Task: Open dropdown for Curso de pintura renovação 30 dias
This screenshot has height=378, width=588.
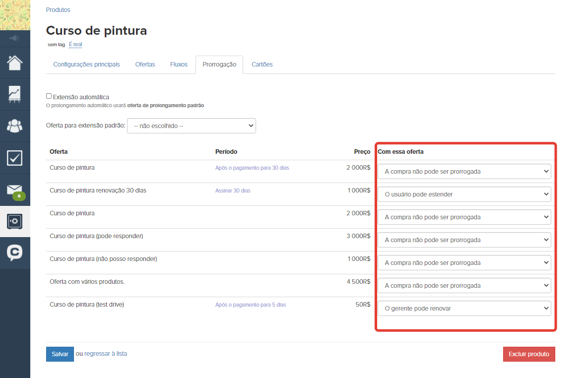Action: [x=464, y=194]
